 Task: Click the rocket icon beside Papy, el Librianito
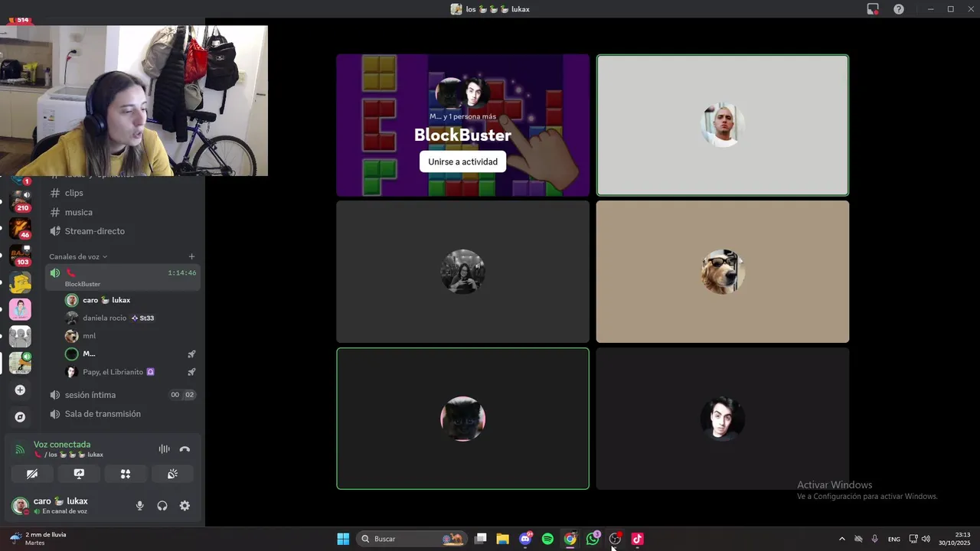point(191,372)
